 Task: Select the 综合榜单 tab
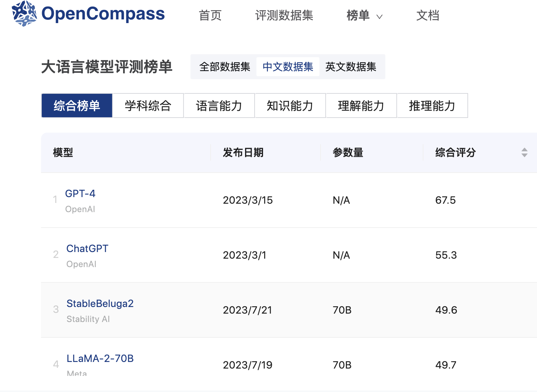(x=77, y=106)
